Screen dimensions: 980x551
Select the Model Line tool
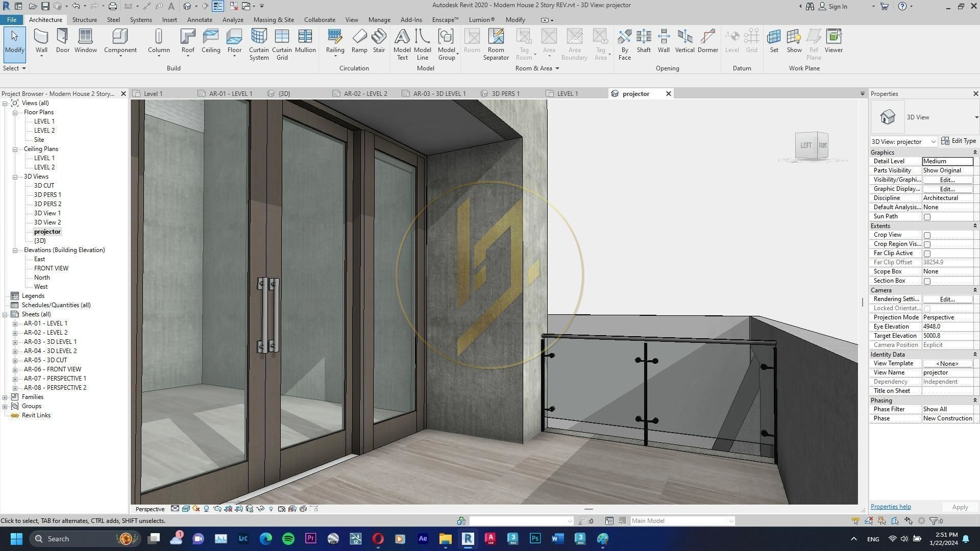pyautogui.click(x=422, y=45)
